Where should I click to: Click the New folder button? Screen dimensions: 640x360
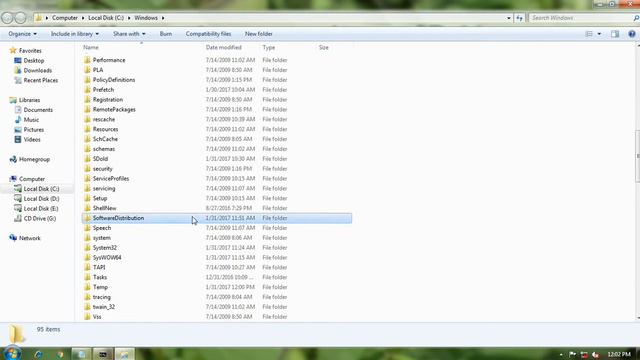[258, 34]
